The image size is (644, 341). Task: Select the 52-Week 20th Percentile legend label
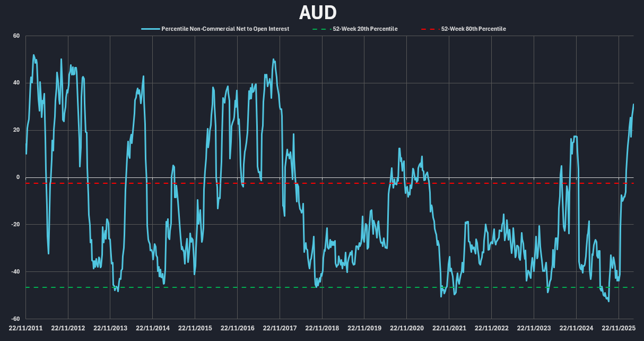[x=365, y=29]
